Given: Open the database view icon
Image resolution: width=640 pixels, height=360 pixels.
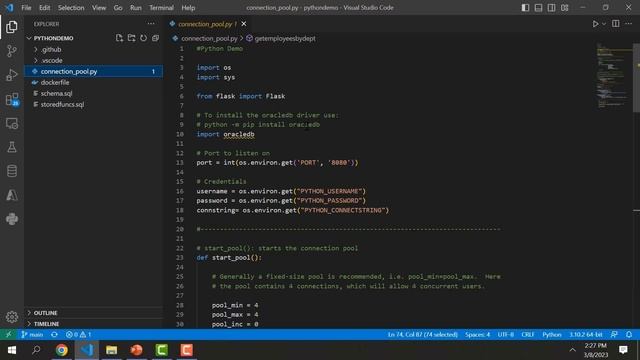Looking at the screenshot, I should click(x=12, y=171).
